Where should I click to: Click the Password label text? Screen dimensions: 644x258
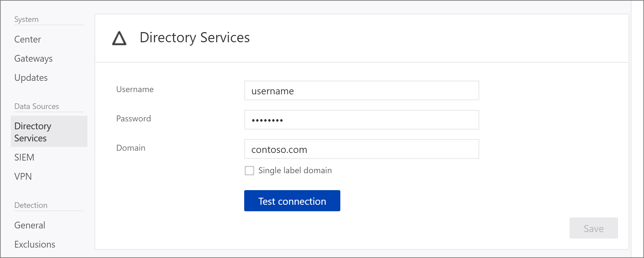(134, 119)
